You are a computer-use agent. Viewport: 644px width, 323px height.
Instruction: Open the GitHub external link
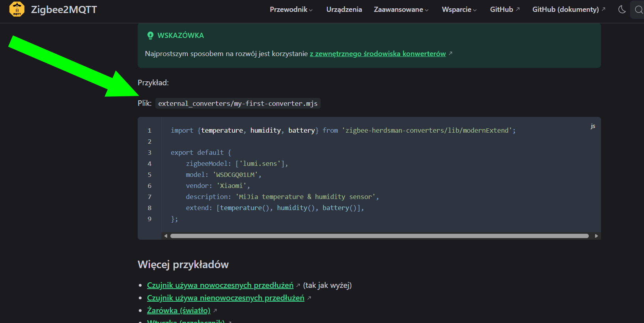pos(504,9)
